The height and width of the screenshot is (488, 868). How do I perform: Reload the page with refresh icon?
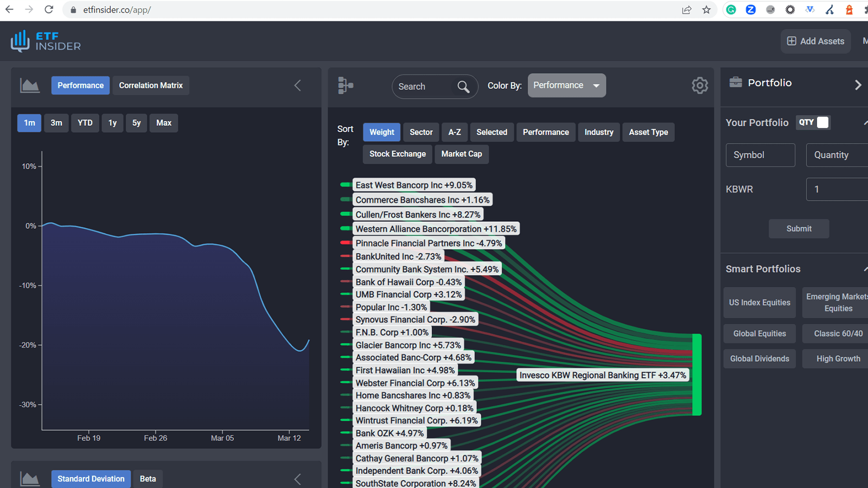pyautogui.click(x=49, y=10)
